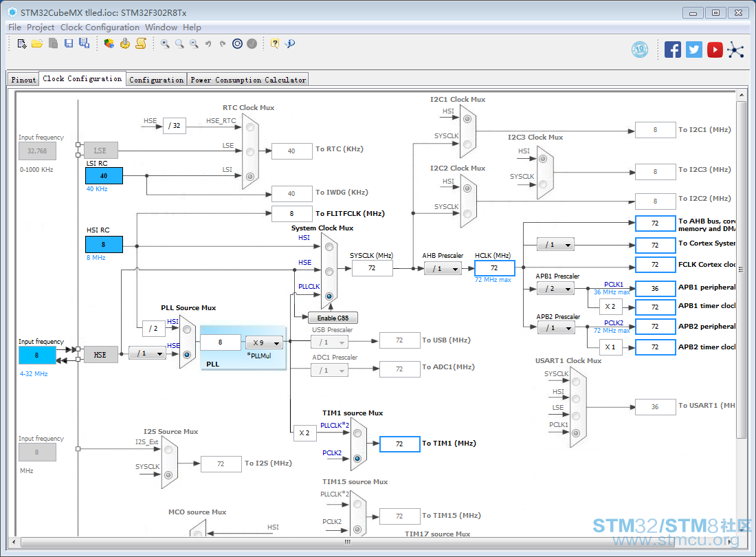
Task: Open the ADC1 Prescaler dropdown
Action: [x=330, y=371]
